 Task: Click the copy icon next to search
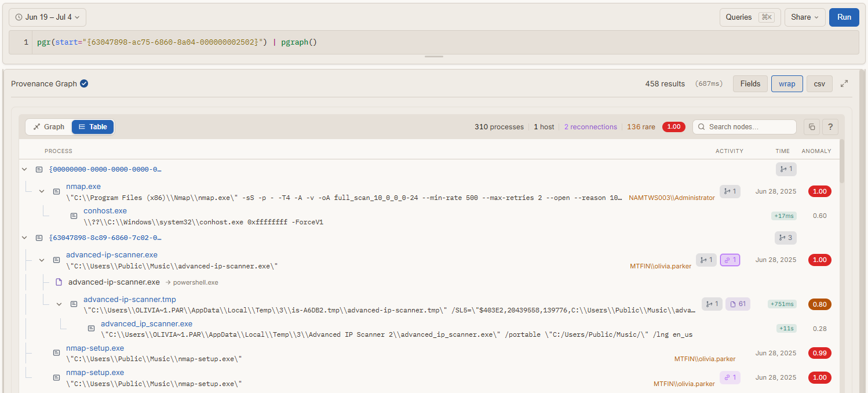pyautogui.click(x=812, y=126)
